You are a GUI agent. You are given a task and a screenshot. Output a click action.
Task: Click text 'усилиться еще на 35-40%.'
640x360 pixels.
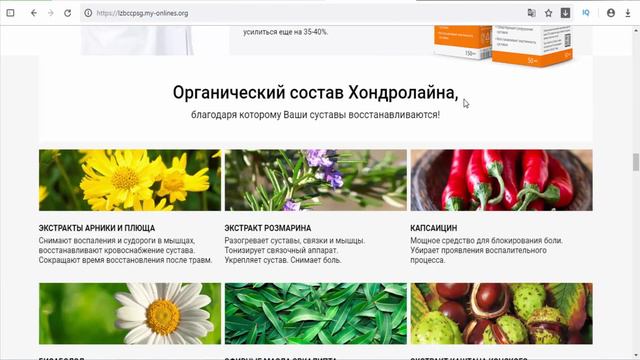click(285, 32)
